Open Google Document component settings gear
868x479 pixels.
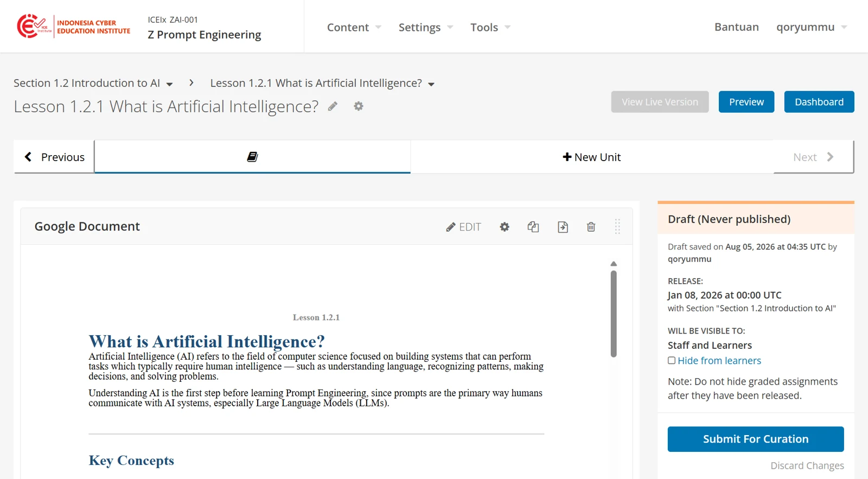[505, 227]
